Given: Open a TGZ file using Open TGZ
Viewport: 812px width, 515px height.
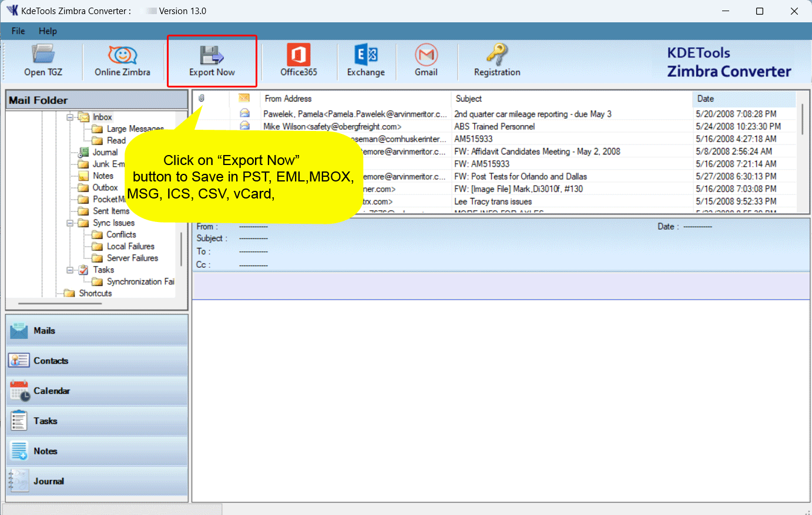Looking at the screenshot, I should coord(43,60).
